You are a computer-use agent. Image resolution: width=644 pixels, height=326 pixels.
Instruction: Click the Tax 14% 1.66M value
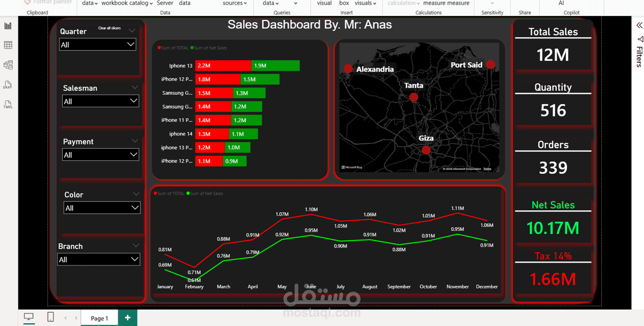pos(553,279)
